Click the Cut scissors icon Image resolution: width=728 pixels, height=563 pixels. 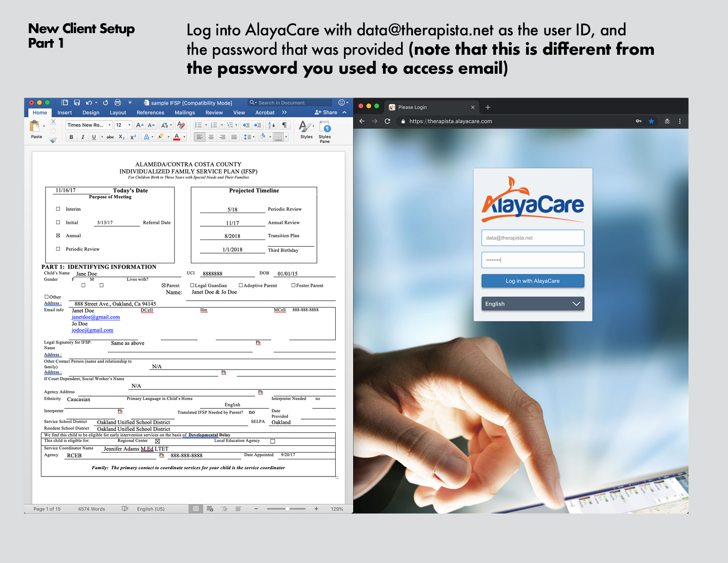pyautogui.click(x=53, y=121)
